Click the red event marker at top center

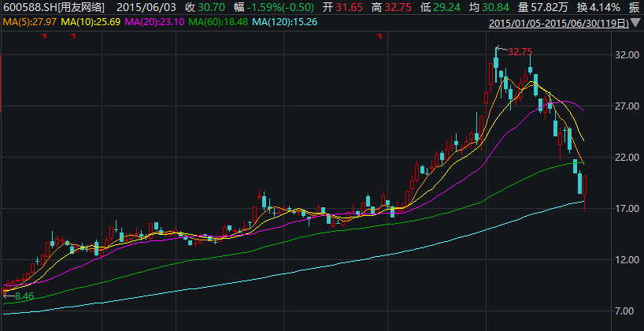coord(379,36)
